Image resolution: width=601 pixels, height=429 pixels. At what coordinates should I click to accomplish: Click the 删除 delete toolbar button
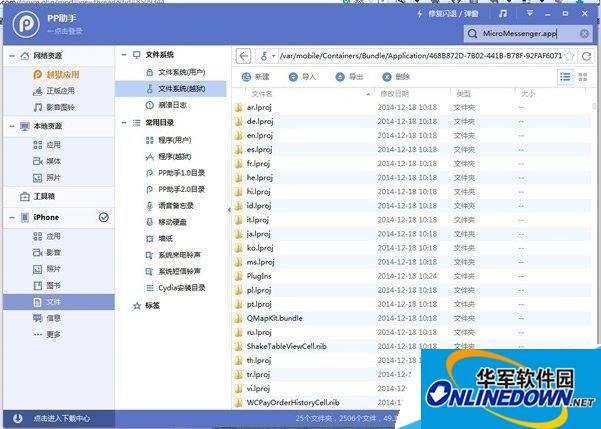pyautogui.click(x=396, y=77)
